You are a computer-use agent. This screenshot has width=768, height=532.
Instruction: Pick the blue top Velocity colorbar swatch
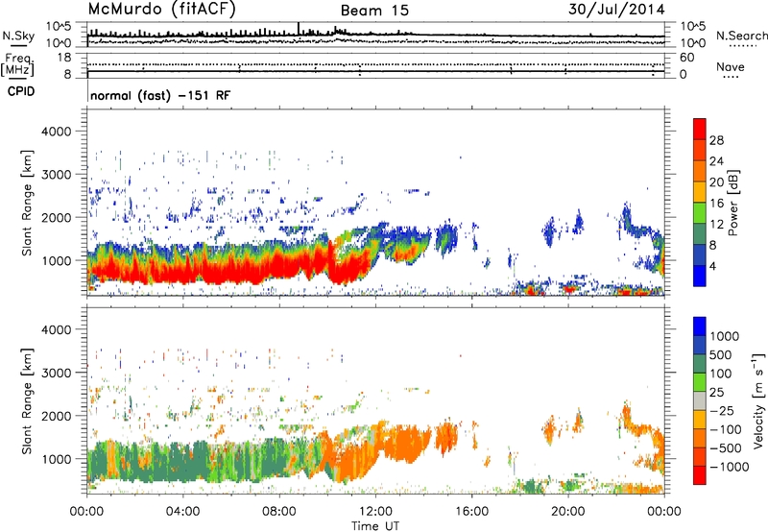pyautogui.click(x=700, y=326)
